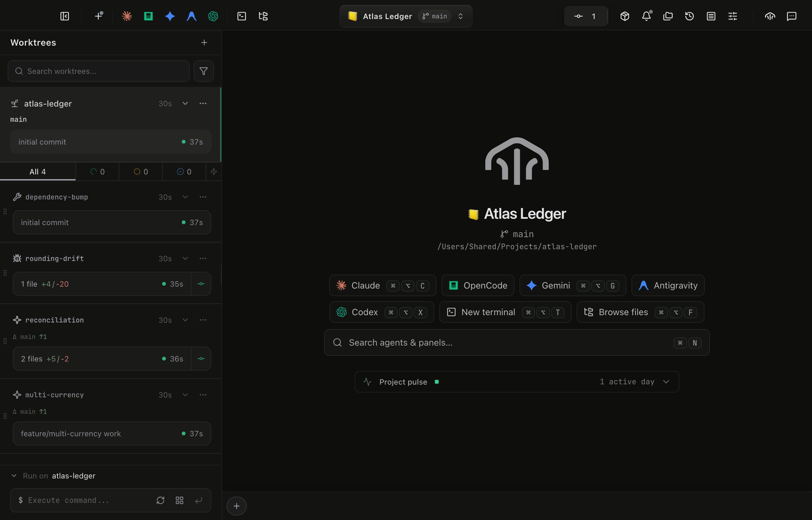Add a new worktree with the plus icon

204,42
